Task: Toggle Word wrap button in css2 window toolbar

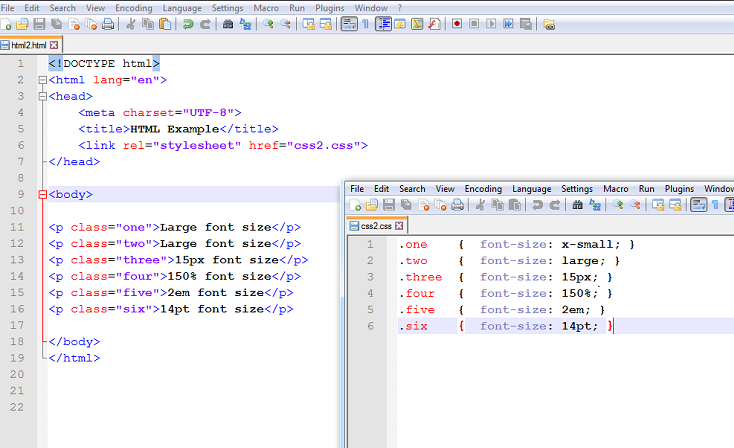Action: [698, 205]
